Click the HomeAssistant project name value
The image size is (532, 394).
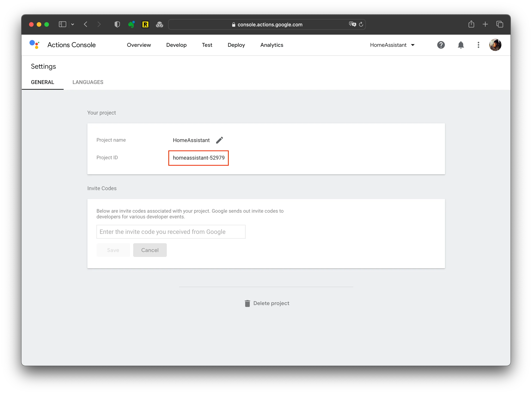pos(191,140)
